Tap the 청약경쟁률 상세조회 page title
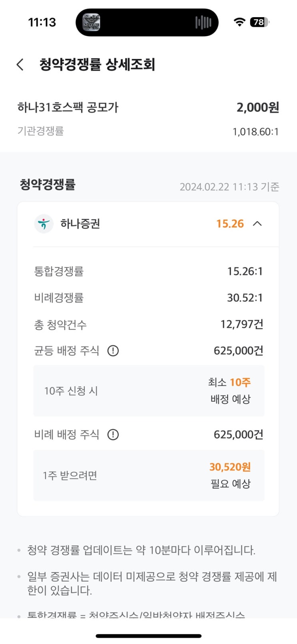The image size is (297, 644). click(x=97, y=64)
